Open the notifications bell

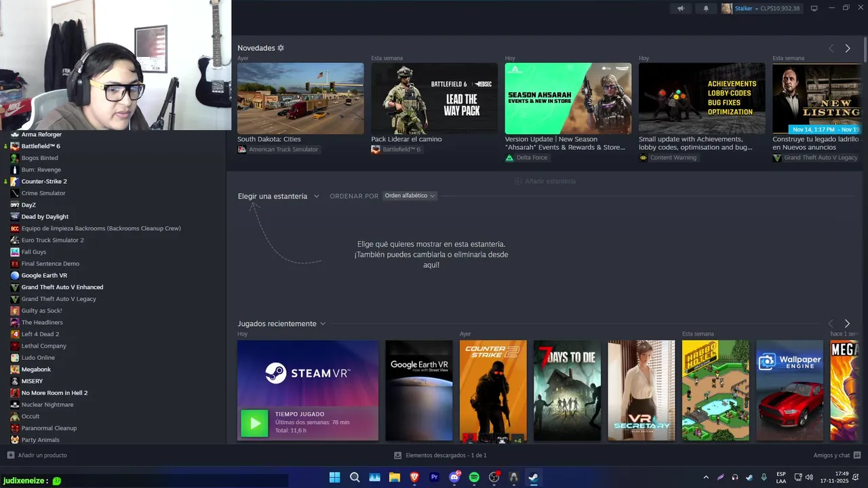[x=706, y=8]
